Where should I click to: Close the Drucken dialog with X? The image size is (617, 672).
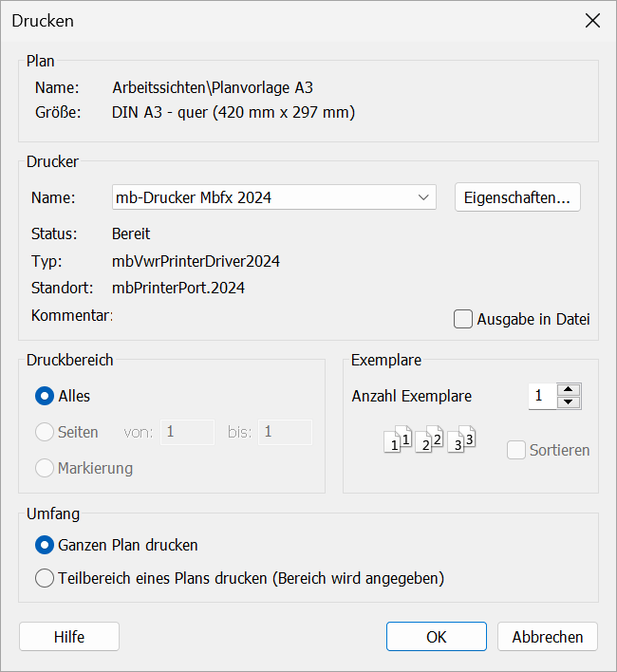[x=592, y=21]
